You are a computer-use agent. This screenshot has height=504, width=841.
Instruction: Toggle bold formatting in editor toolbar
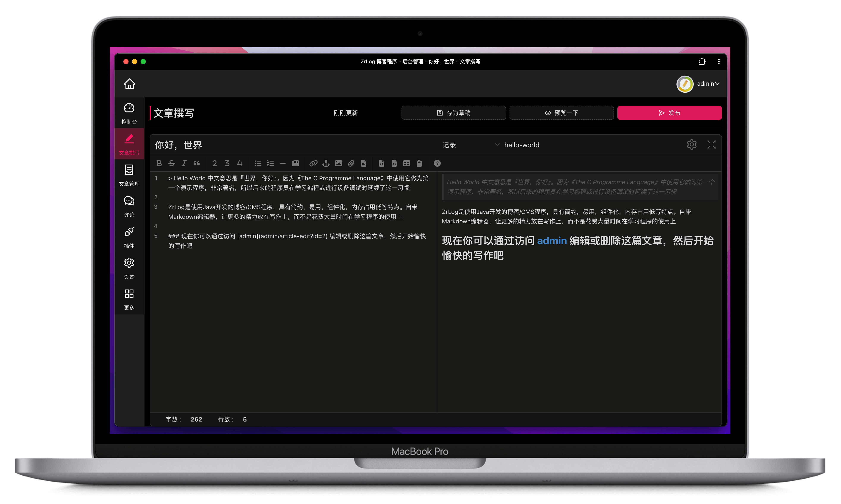point(159,163)
